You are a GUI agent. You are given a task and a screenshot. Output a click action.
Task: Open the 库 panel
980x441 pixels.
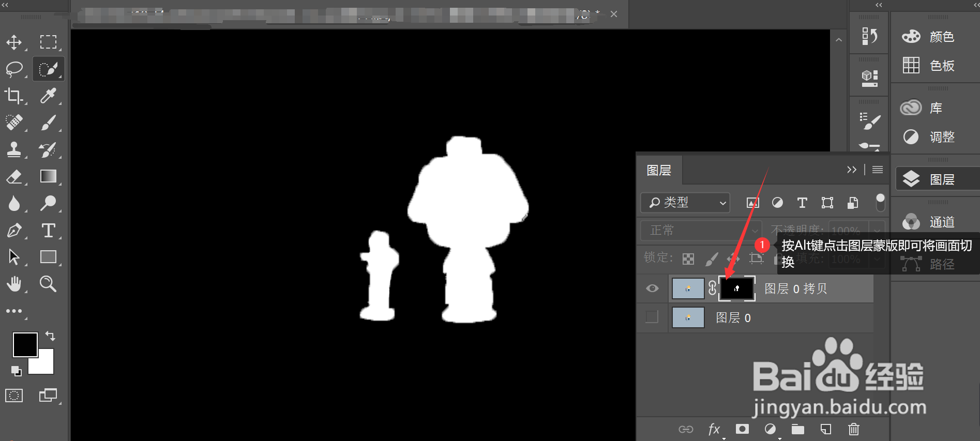coord(922,108)
